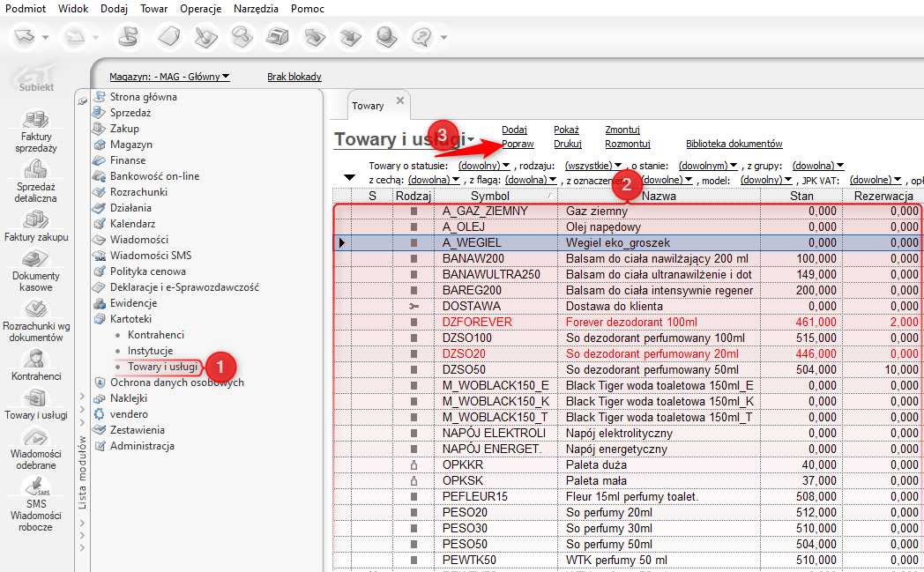Select the DZSO100 row in the table
Screen dimensions: 924x572
click(x=467, y=338)
